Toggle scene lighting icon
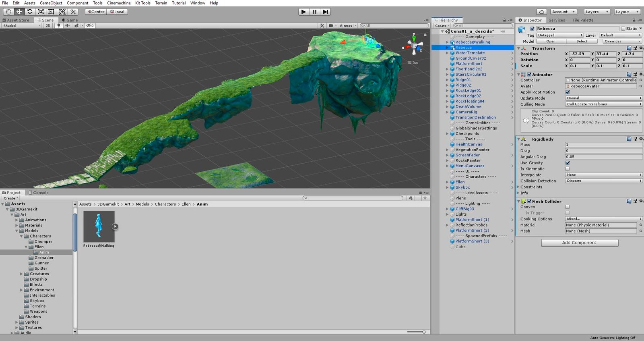 pos(59,25)
